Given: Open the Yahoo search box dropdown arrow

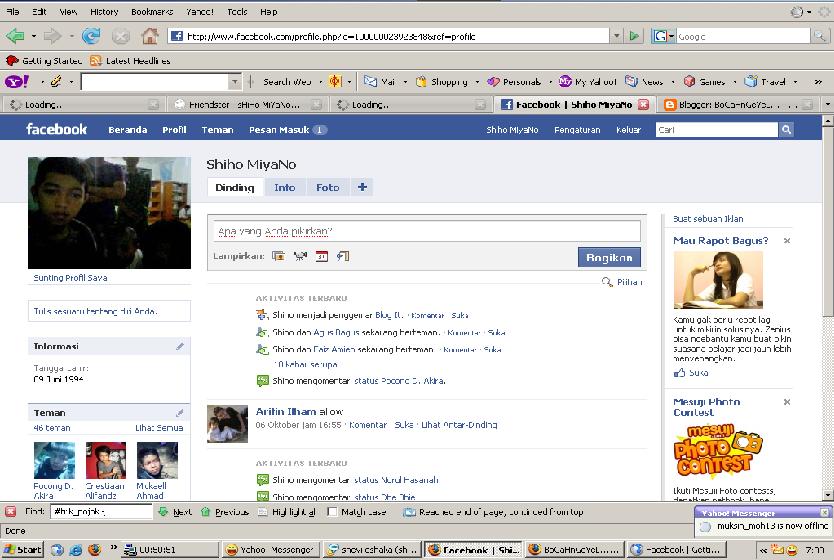Looking at the screenshot, I should click(x=235, y=81).
